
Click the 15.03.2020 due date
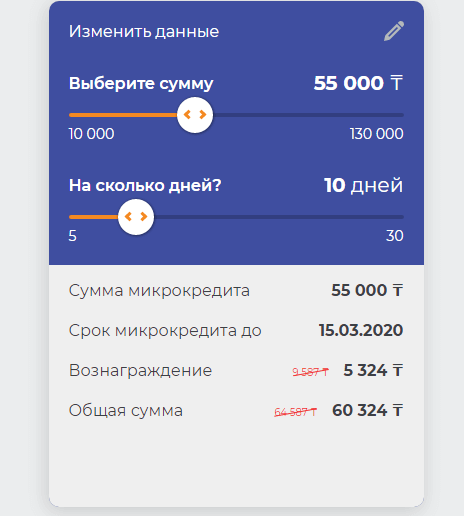tap(361, 330)
